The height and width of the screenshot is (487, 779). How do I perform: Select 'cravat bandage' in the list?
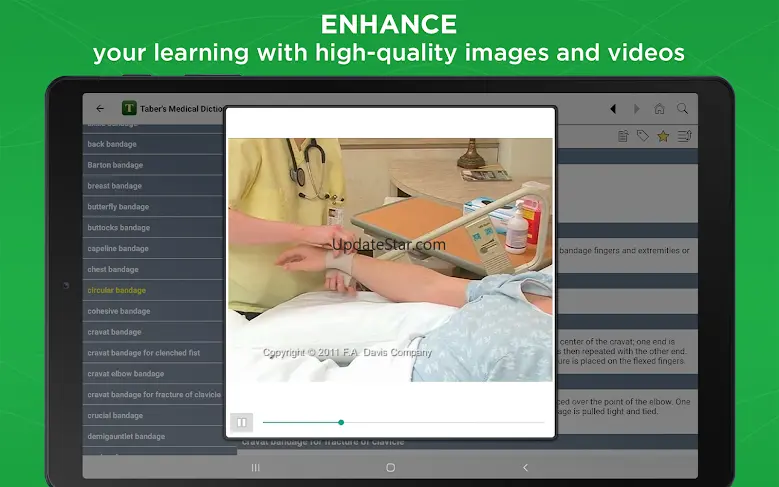click(153, 332)
